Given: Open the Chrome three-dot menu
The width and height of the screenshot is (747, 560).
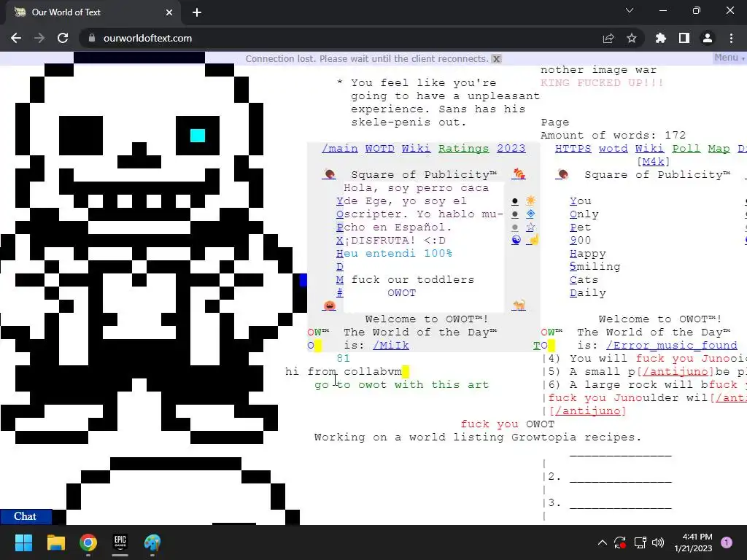Looking at the screenshot, I should coord(731,38).
